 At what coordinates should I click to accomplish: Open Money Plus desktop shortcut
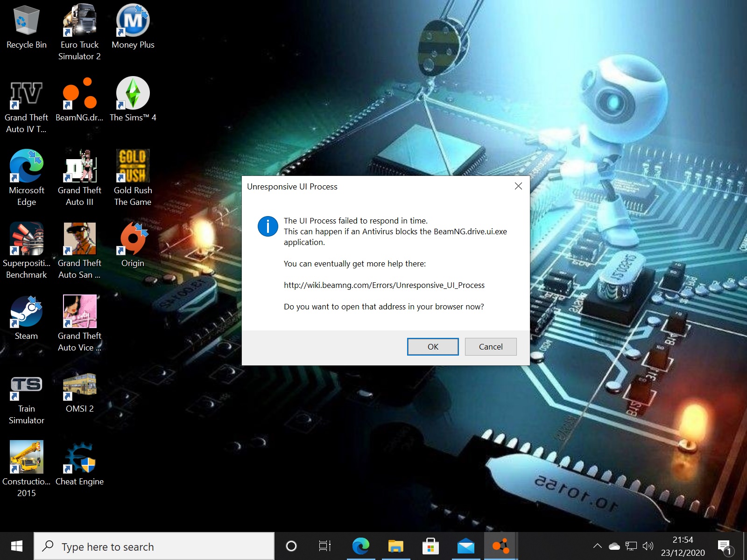[133, 27]
